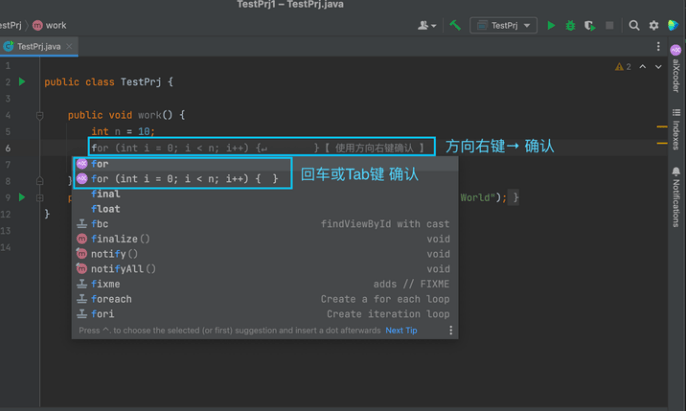Image resolution: width=686 pixels, height=411 pixels.
Task: Click the Build project hammer icon
Action: (455, 25)
